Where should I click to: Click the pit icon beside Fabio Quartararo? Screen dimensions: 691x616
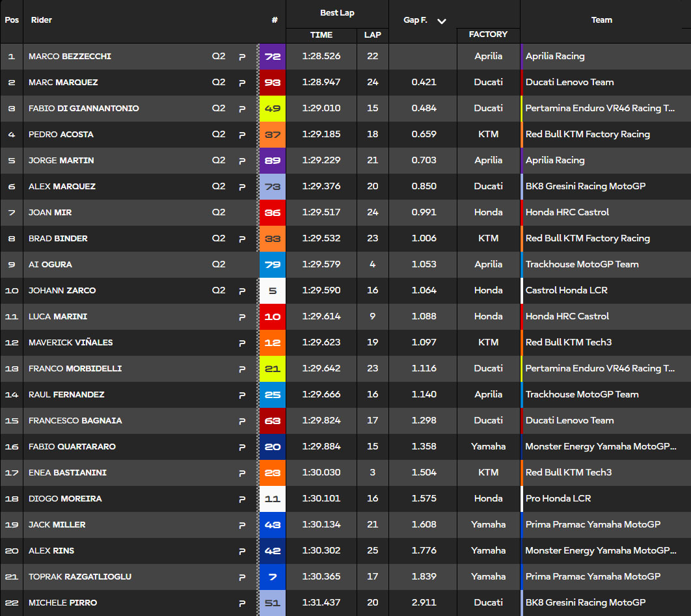pyautogui.click(x=242, y=447)
